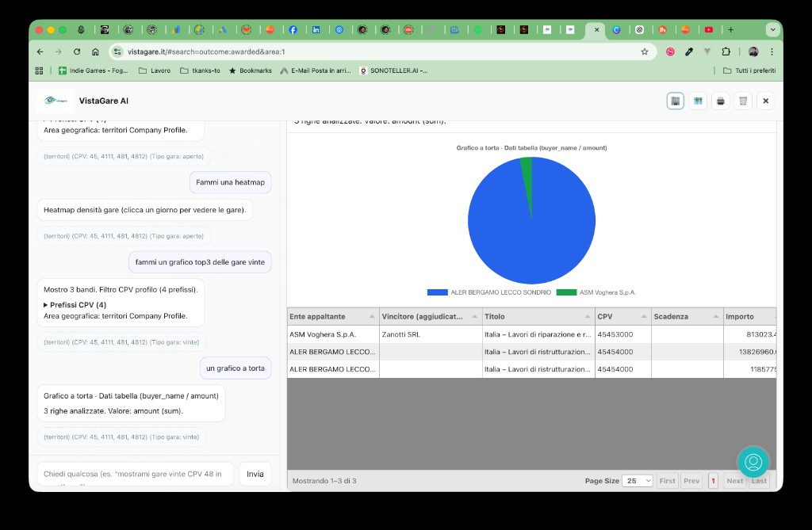Switch to the Facebook tab
The height and width of the screenshot is (530, 812).
[x=293, y=30]
